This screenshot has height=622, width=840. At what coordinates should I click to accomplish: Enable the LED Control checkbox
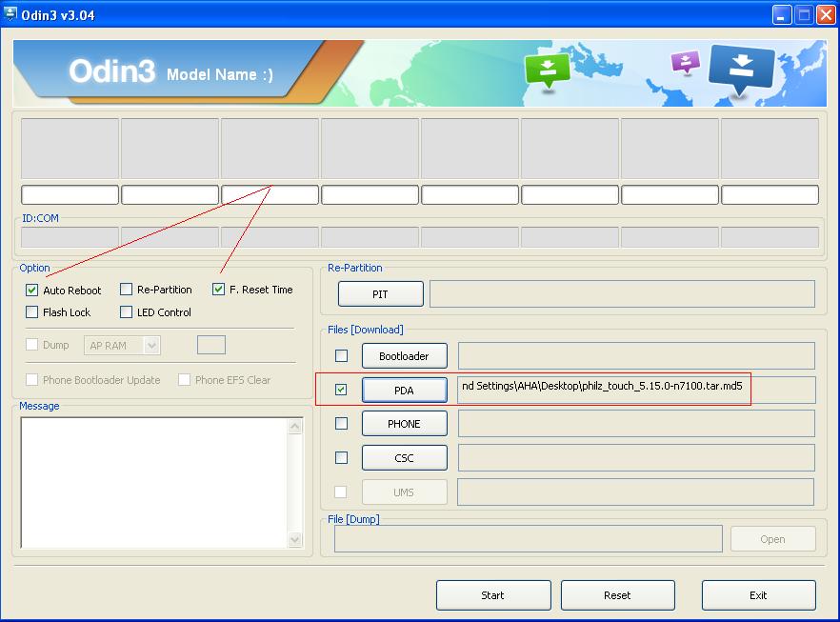click(x=126, y=311)
